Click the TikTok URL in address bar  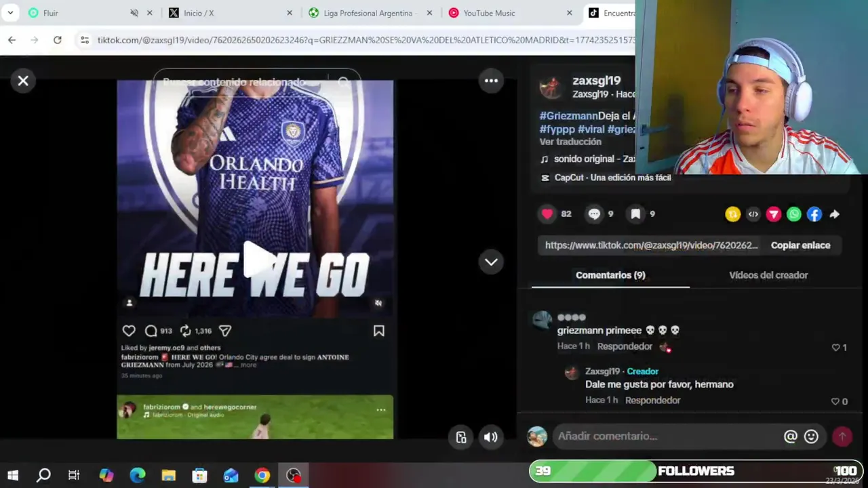[x=366, y=40]
